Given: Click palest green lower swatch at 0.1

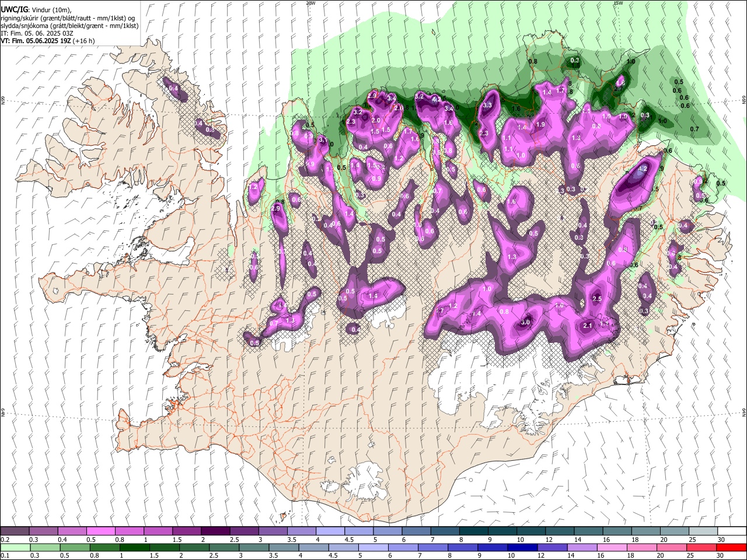Looking at the screenshot, I should click(15, 548).
